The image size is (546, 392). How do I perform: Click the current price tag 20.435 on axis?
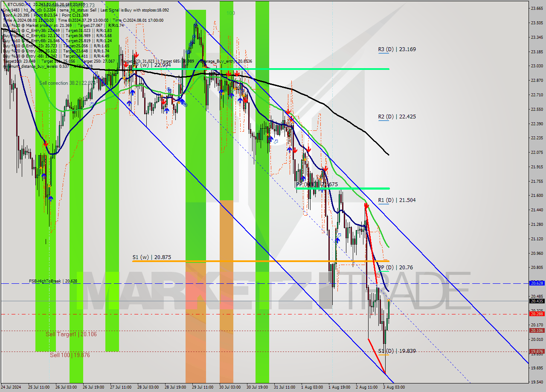click(x=537, y=301)
